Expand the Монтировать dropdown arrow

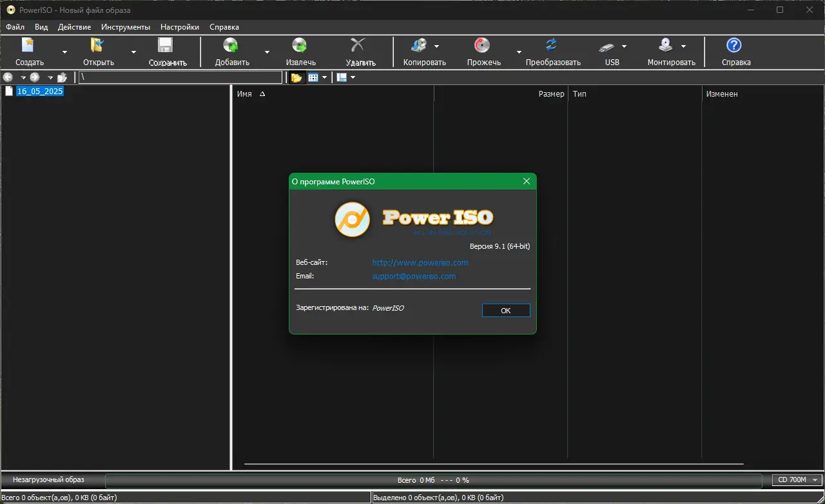point(683,46)
